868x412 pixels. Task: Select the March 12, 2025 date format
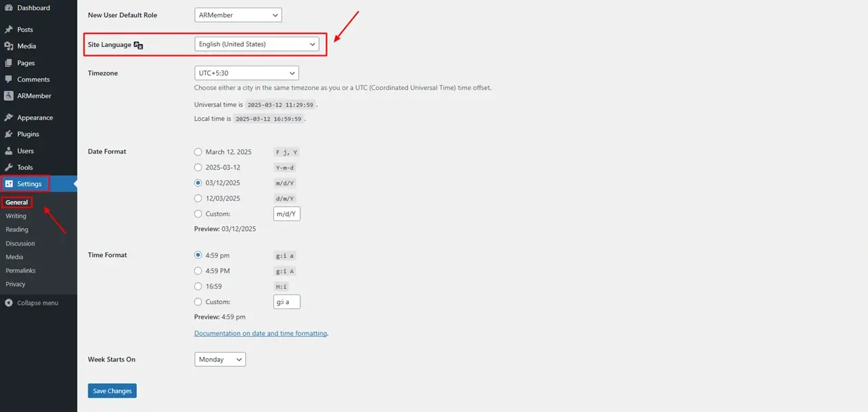pyautogui.click(x=198, y=152)
